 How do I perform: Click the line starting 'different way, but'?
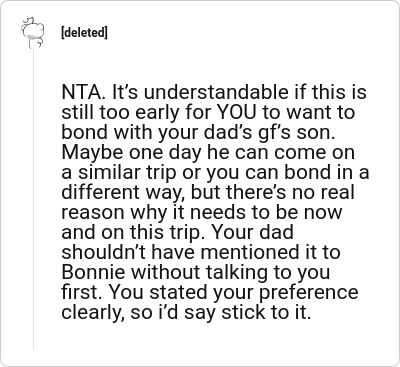tap(208, 192)
